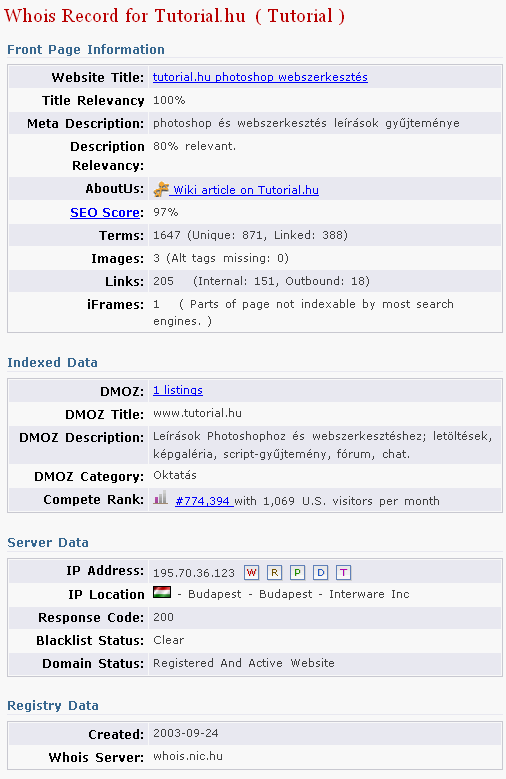Open the SEO Score link
Image resolution: width=506 pixels, height=779 pixels.
pos(105,213)
